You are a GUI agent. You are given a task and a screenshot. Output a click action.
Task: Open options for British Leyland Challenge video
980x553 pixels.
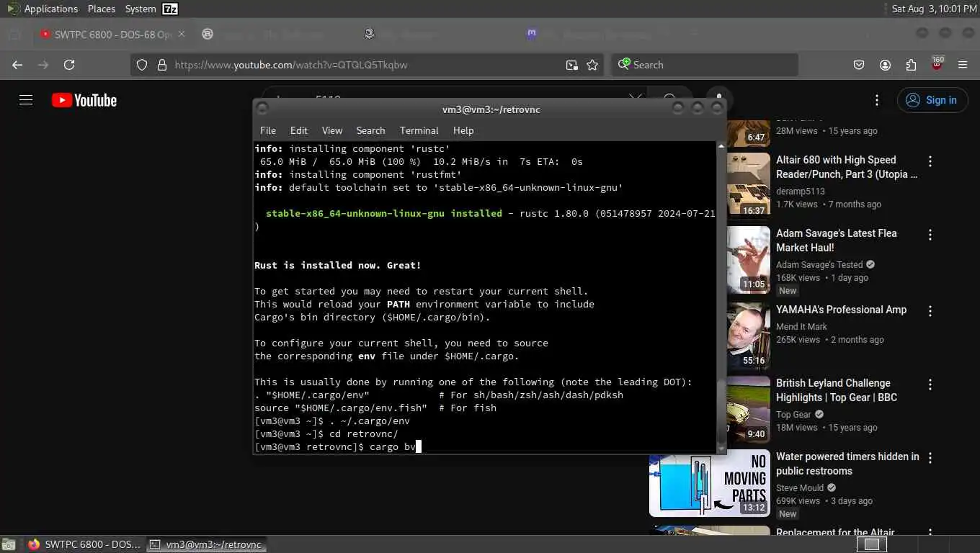pyautogui.click(x=930, y=385)
